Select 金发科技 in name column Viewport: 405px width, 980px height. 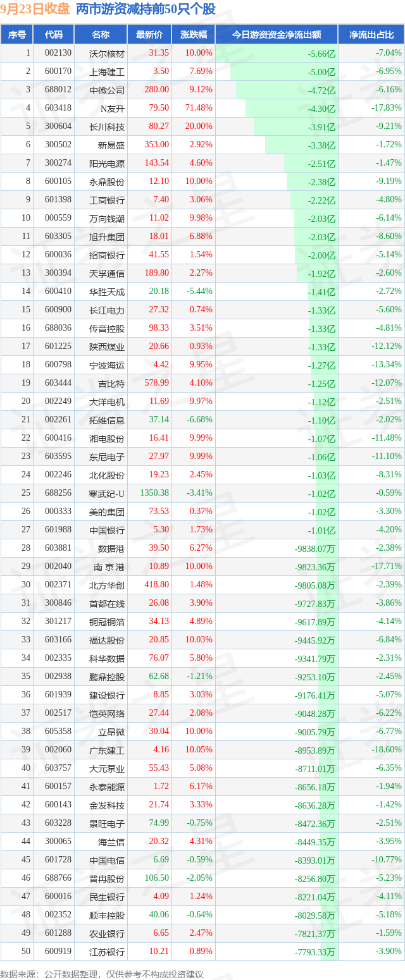(107, 805)
